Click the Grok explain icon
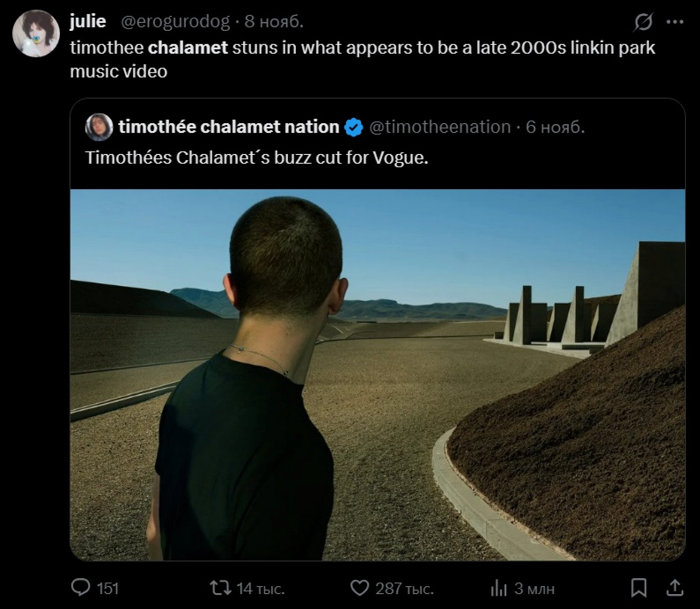This screenshot has width=700, height=609. click(x=643, y=22)
